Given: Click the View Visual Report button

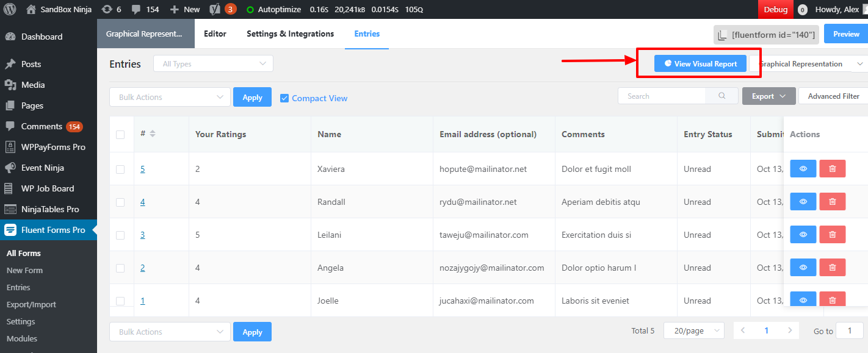Looking at the screenshot, I should (700, 63).
